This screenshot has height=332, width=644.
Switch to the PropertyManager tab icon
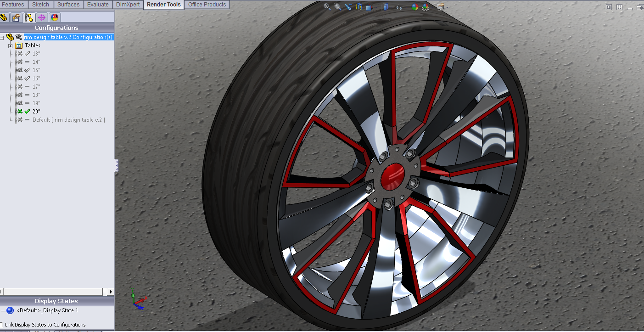point(16,17)
